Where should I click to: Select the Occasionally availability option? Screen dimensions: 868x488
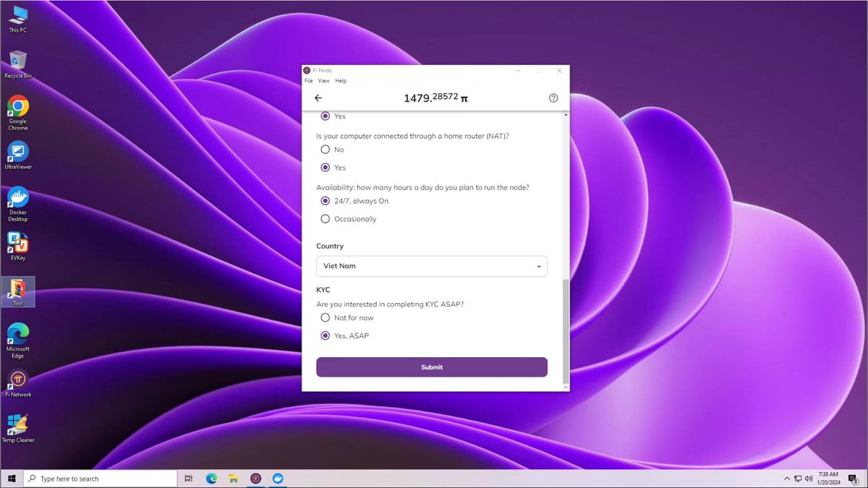[x=325, y=219]
